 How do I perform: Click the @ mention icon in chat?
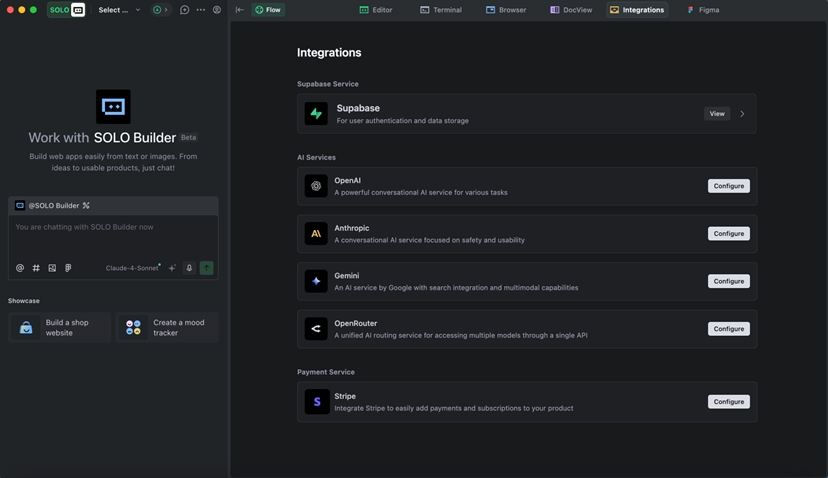pos(20,268)
